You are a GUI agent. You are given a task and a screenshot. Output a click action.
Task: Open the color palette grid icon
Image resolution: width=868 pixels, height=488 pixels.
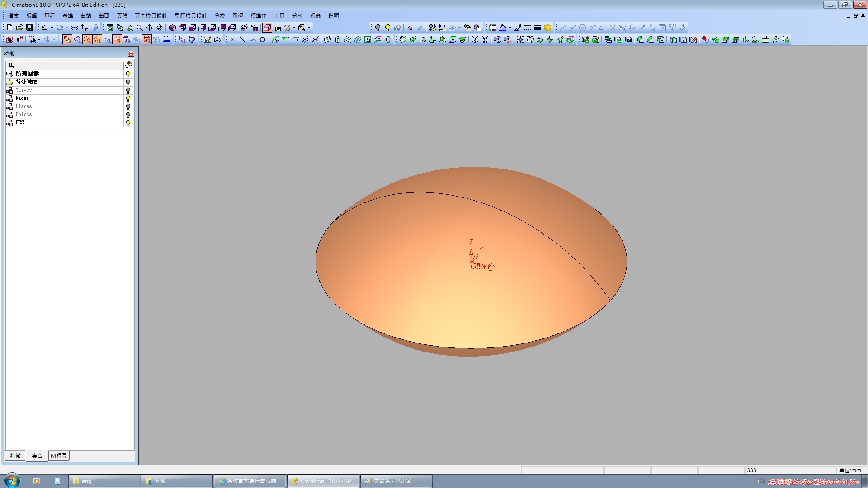pos(493,28)
